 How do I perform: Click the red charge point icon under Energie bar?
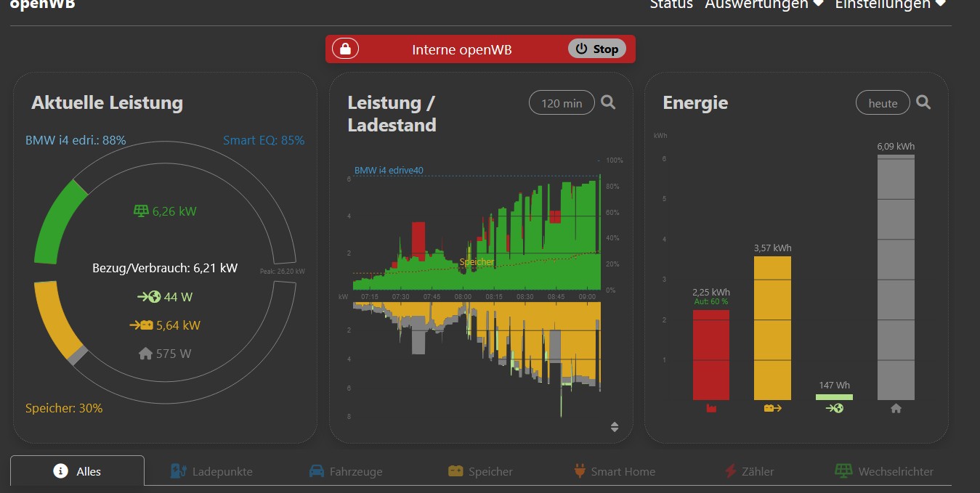point(711,409)
